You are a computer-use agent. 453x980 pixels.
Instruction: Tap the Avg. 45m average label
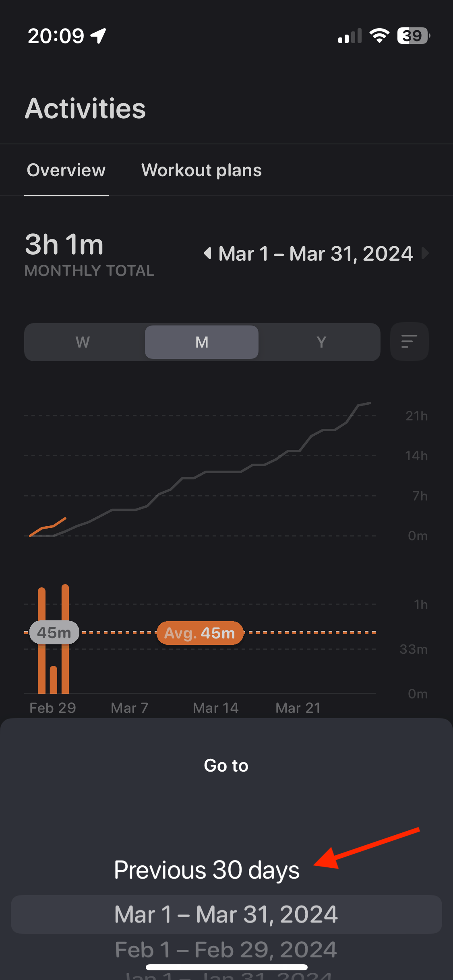point(200,633)
